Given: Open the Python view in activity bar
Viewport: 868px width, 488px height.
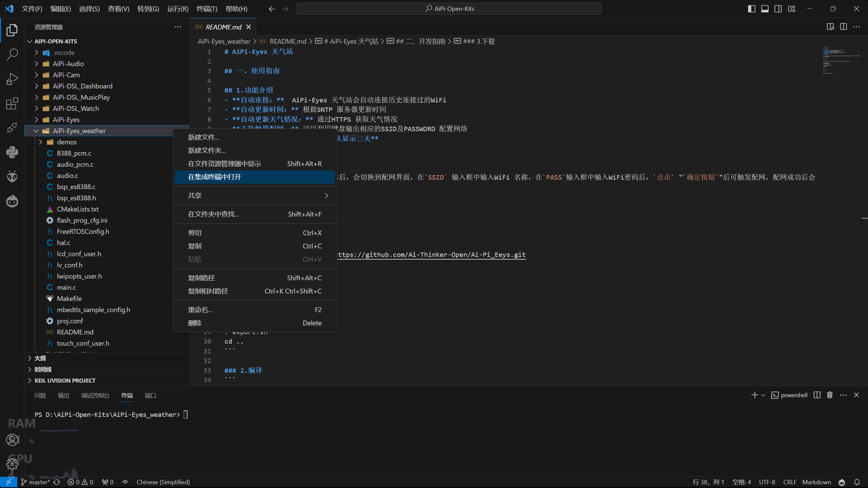Looking at the screenshot, I should (12, 152).
